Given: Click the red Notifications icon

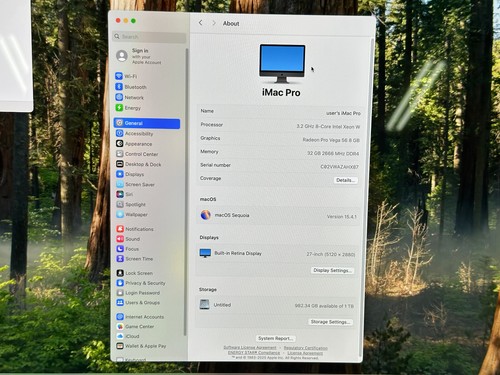Looking at the screenshot, I should click(x=120, y=229).
